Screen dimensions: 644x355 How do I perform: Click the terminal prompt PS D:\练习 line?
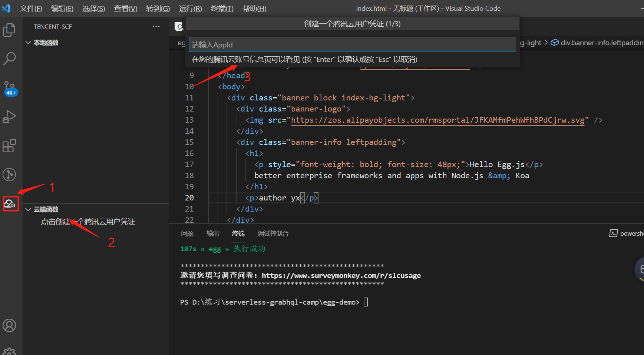pos(270,302)
